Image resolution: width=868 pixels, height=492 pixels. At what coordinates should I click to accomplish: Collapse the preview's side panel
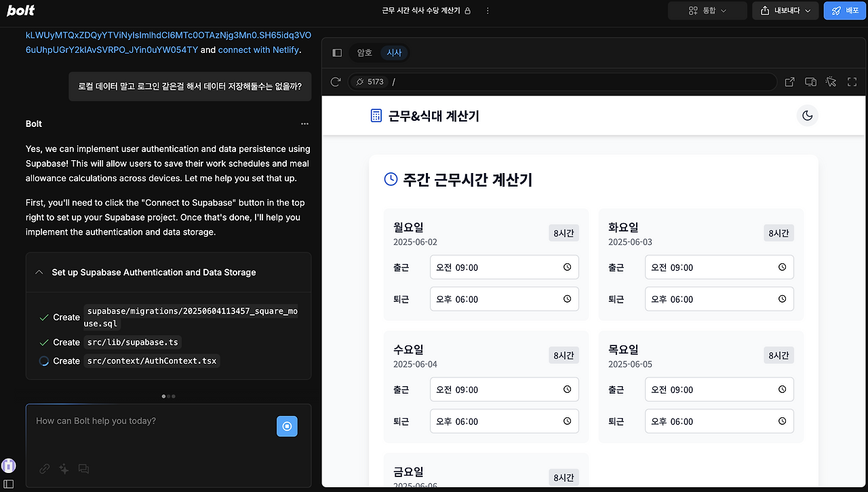[x=336, y=52]
